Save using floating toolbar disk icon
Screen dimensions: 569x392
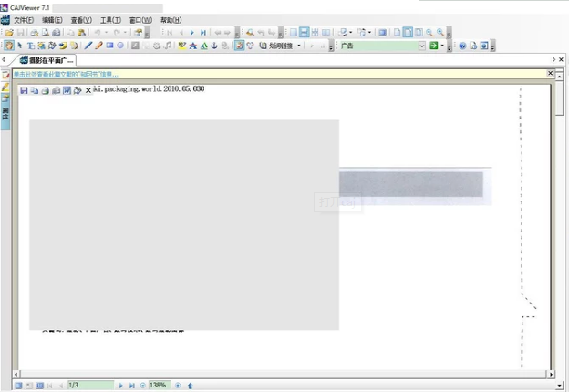(x=24, y=90)
